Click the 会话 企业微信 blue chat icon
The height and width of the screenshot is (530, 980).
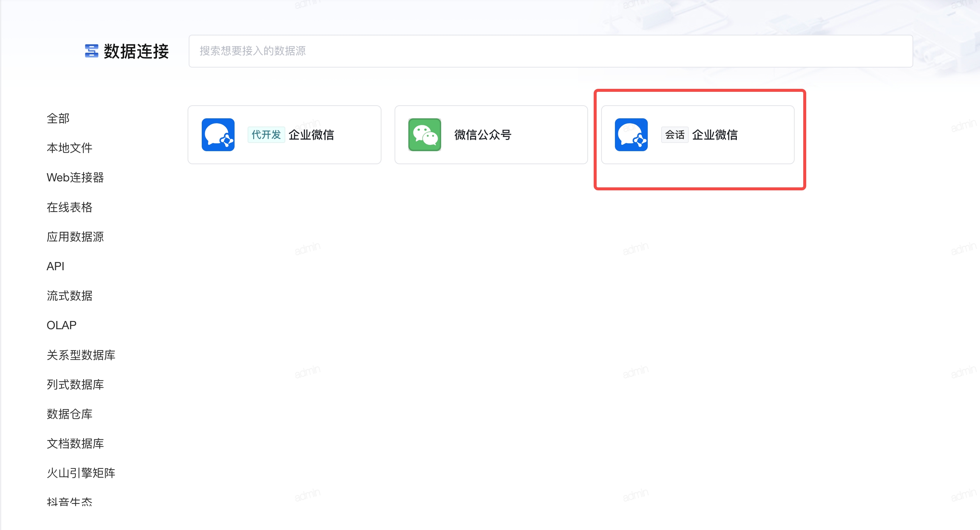(x=631, y=135)
